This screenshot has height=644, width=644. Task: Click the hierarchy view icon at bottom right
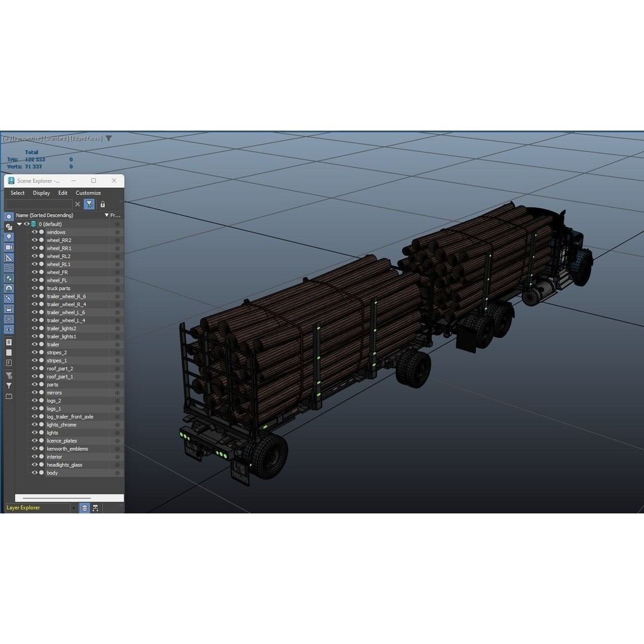point(95,507)
